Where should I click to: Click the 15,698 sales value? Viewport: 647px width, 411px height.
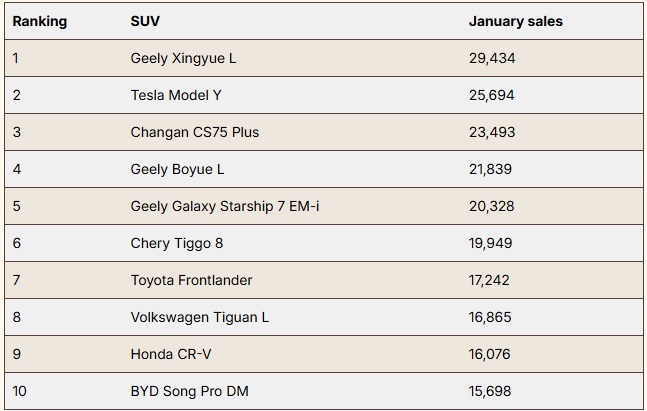click(x=491, y=391)
